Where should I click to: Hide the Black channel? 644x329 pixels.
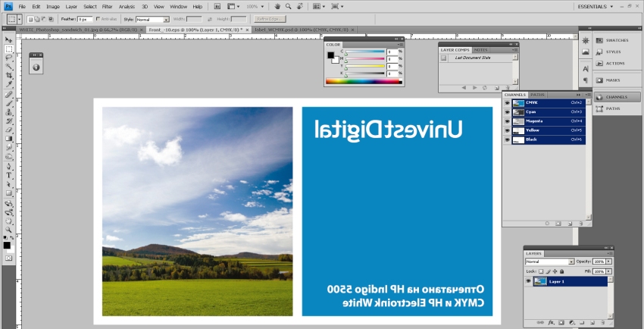(x=507, y=139)
